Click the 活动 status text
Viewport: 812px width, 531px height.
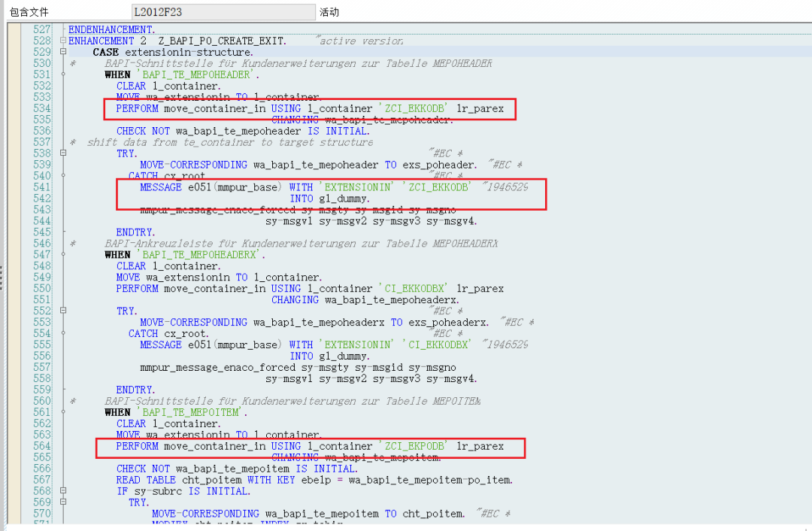(x=329, y=12)
